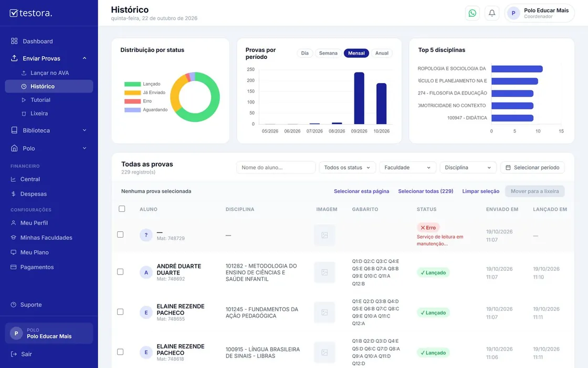588x368 pixels.
Task: Click the Sair logout icon
Action: click(x=14, y=354)
